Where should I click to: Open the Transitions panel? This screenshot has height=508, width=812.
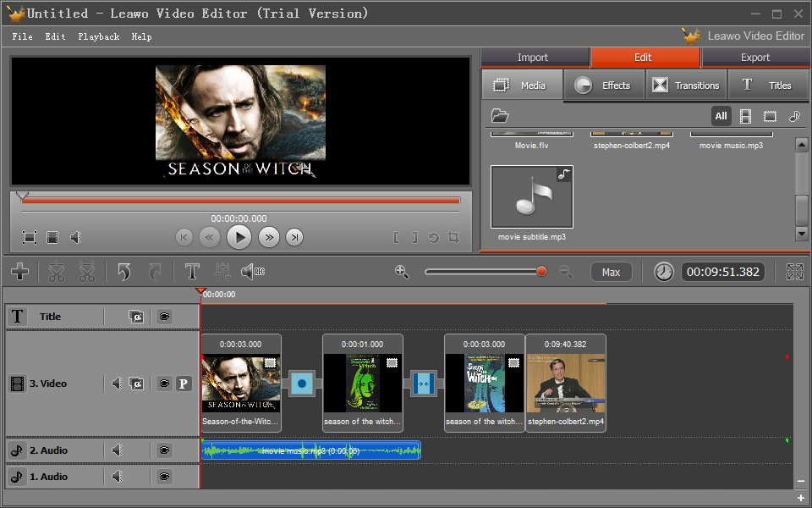tap(686, 85)
